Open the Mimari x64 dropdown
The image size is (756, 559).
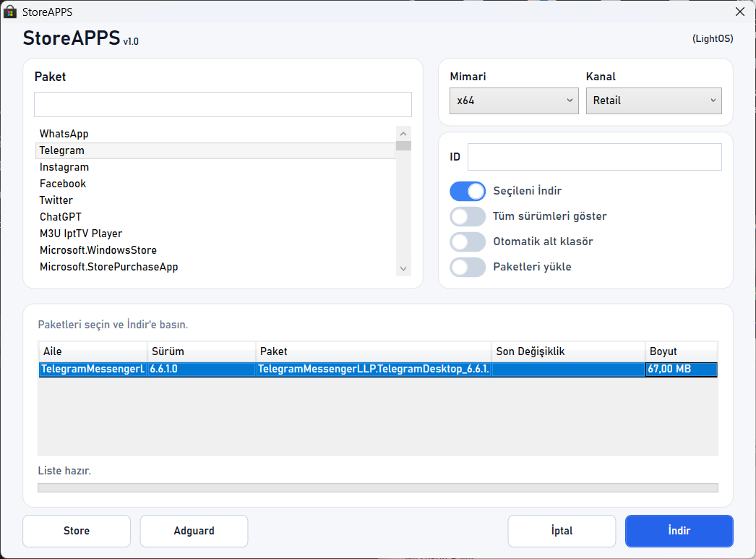click(x=514, y=101)
